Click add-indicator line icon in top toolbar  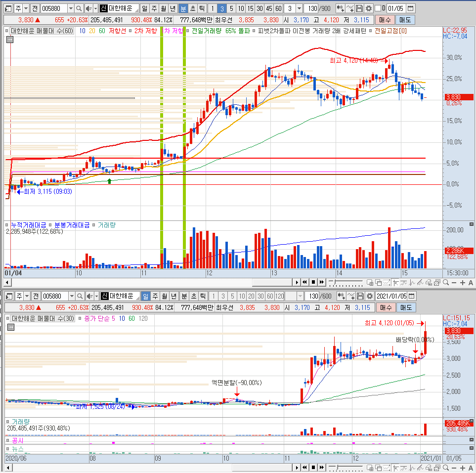click(x=350, y=8)
